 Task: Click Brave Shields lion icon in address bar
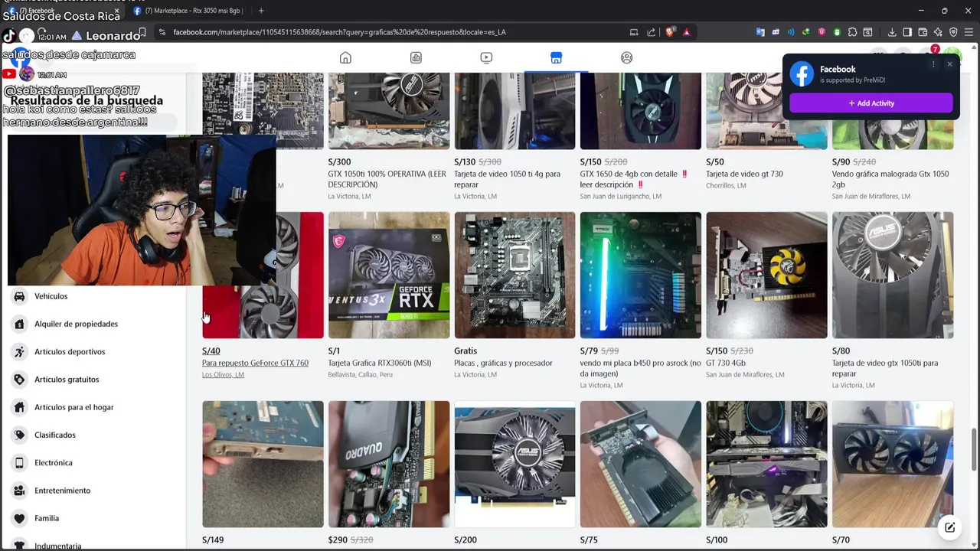(670, 32)
